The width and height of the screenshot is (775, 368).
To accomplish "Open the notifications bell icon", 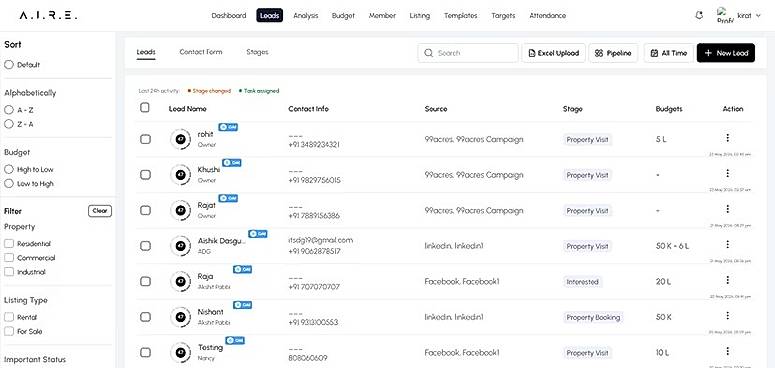I will tap(699, 15).
